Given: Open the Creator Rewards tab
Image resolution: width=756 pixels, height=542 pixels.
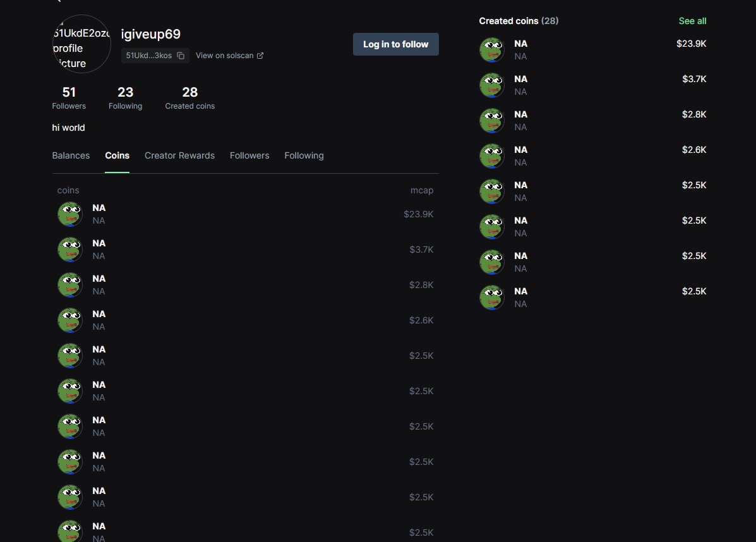Looking at the screenshot, I should [179, 156].
